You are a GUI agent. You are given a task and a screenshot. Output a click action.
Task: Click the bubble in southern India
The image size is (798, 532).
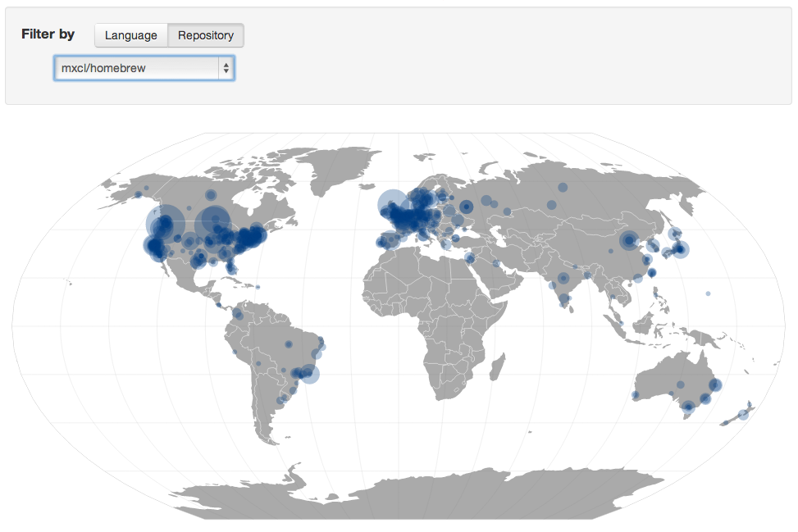coord(563,303)
